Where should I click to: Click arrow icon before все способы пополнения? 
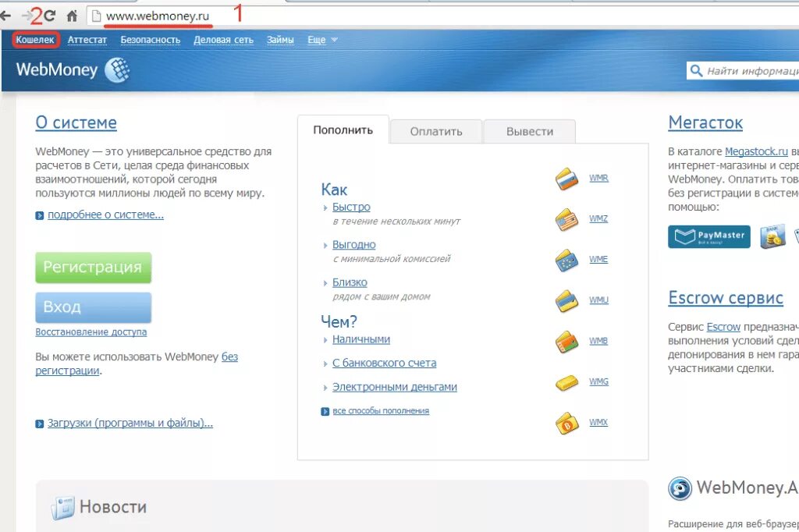point(325,411)
